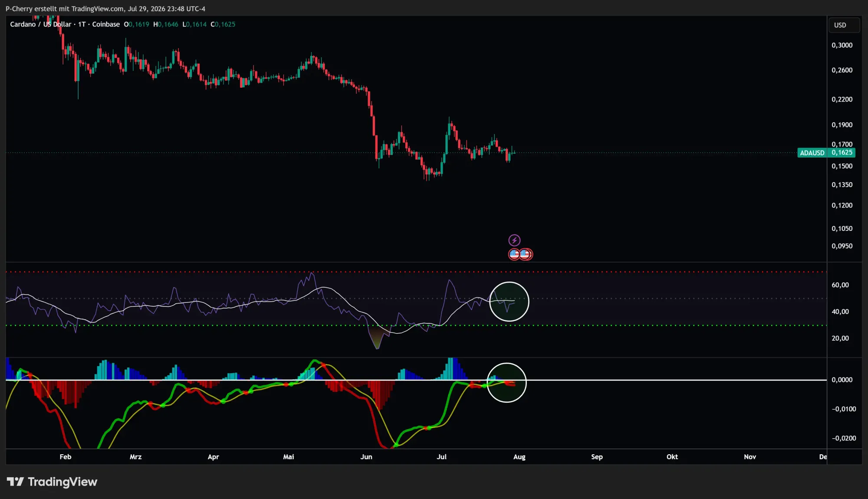Click the 0,1500 price axis label
This screenshot has height=499, width=868.
(842, 166)
